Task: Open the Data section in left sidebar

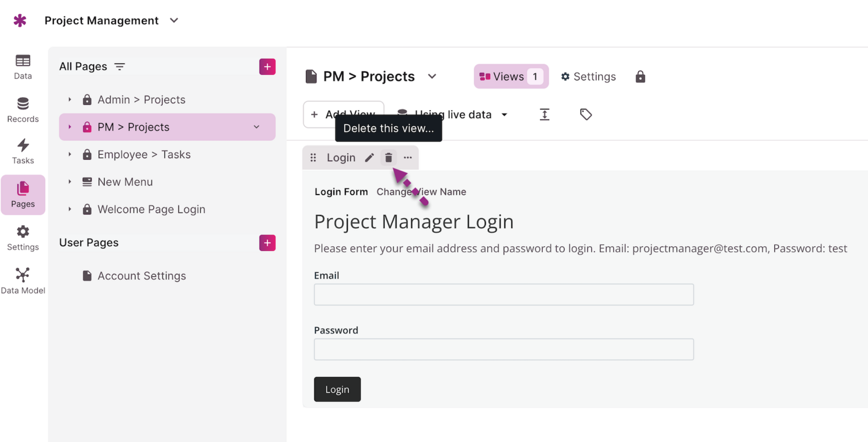Action: pos(23,67)
